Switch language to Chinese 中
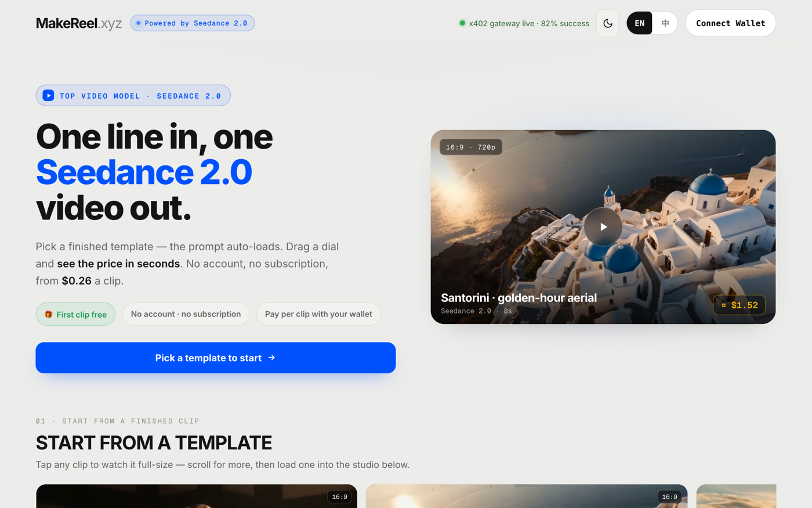Image resolution: width=812 pixels, height=508 pixels. (665, 23)
